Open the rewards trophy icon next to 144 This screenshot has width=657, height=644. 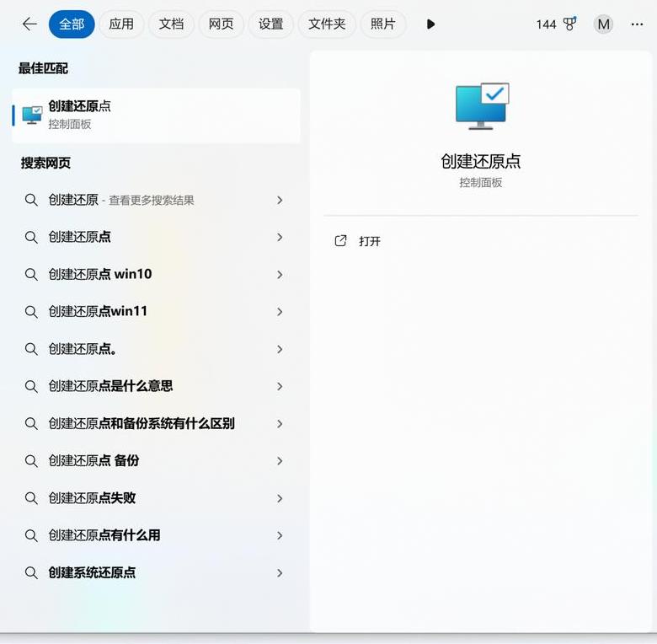[569, 24]
